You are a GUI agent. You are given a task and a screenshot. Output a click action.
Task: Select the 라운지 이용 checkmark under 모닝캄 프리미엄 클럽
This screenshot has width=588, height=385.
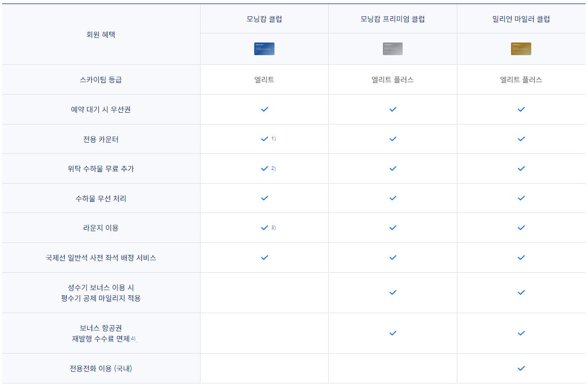point(393,228)
